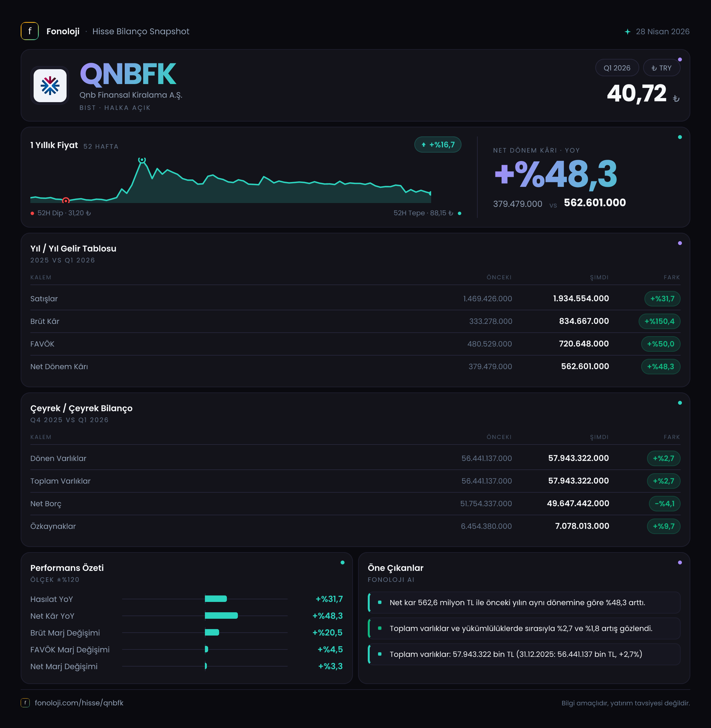
Task: Click the +%48,3 badge in the Net Dönem Kârı row
Action: [661, 367]
